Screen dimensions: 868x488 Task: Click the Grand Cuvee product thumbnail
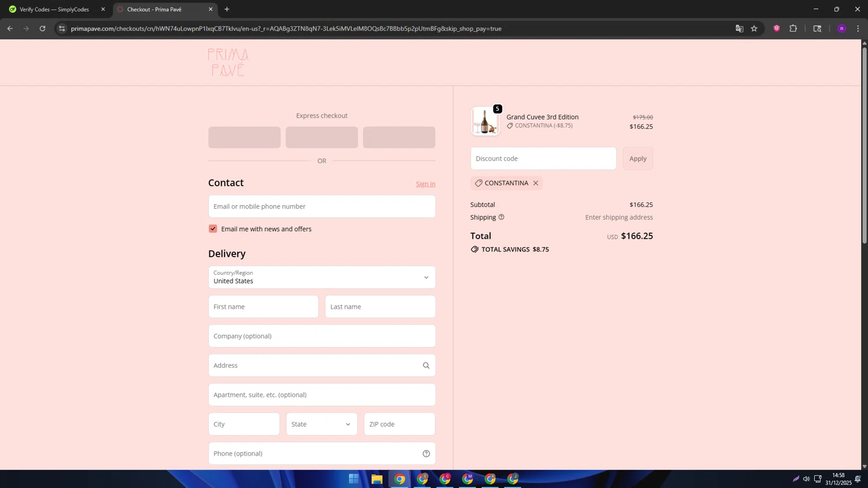(x=485, y=121)
